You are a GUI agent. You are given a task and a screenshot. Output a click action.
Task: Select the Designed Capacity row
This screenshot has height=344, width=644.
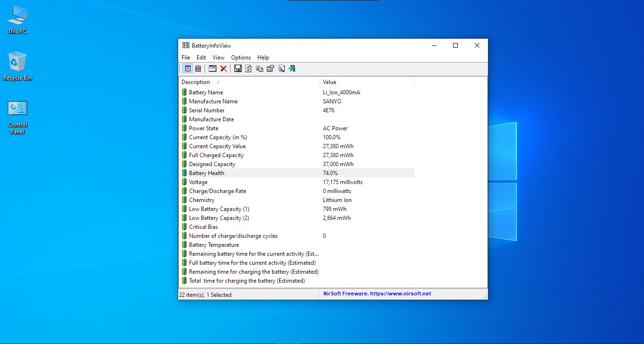point(297,164)
